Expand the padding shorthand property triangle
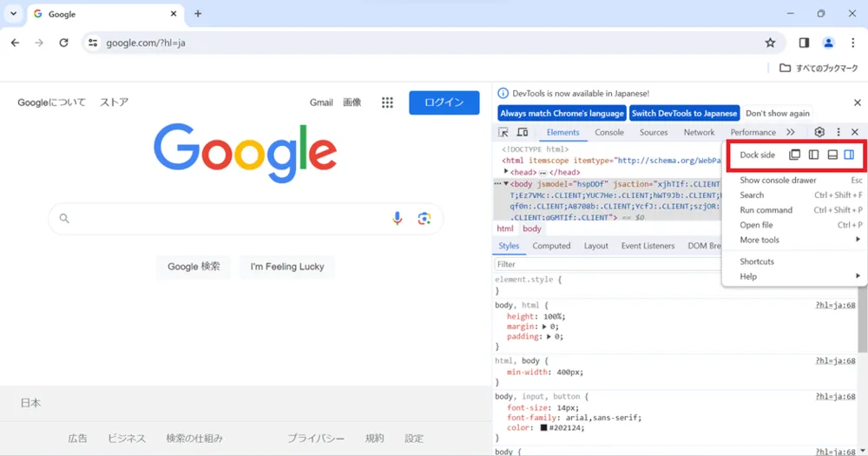Image resolution: width=868 pixels, height=456 pixels. 549,337
